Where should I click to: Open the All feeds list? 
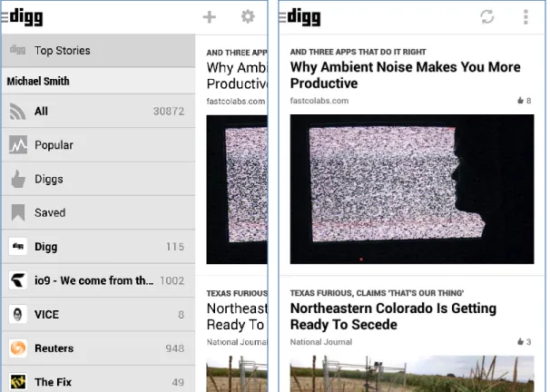click(x=98, y=111)
